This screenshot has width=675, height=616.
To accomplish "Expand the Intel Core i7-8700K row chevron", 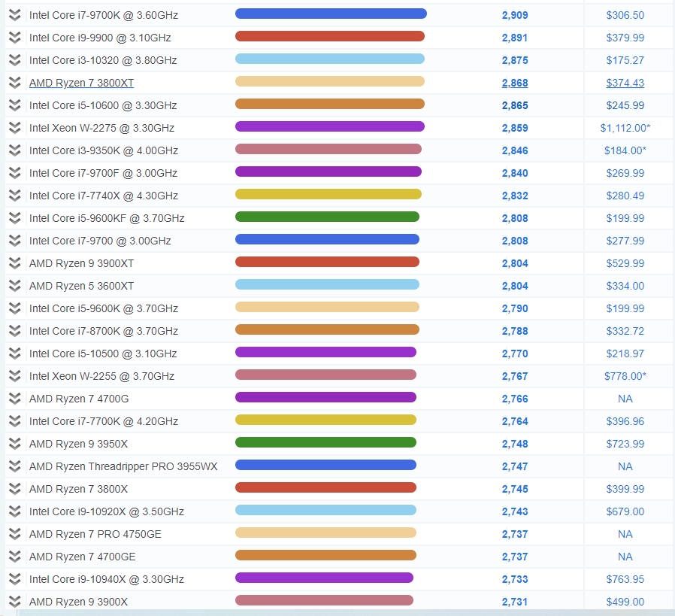I will click(x=14, y=331).
